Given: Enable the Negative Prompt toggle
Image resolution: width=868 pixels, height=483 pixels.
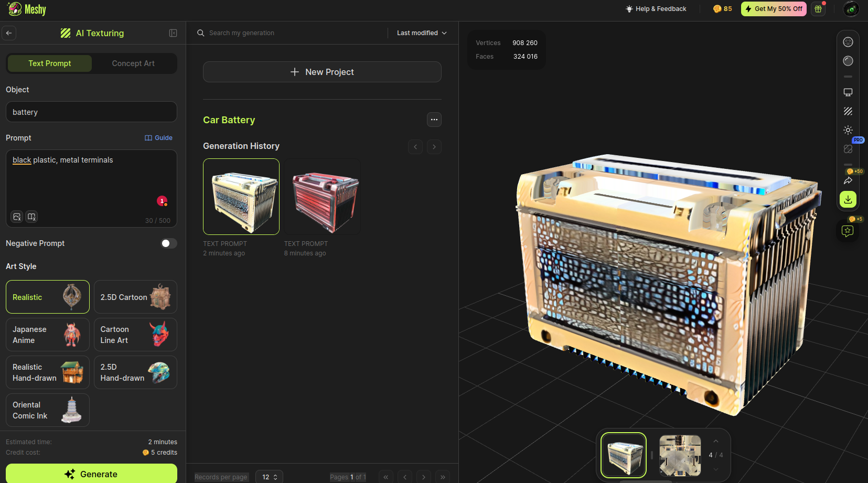Looking at the screenshot, I should click(168, 243).
